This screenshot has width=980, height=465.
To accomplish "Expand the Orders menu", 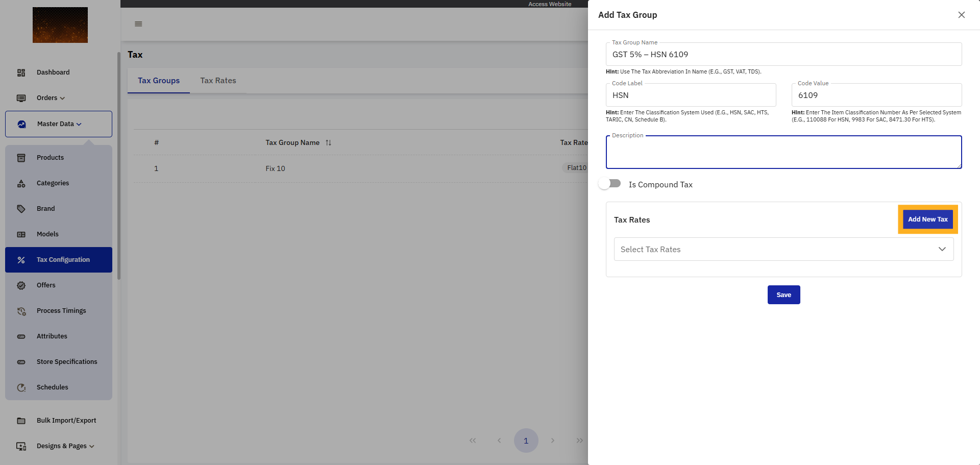I will 51,98.
